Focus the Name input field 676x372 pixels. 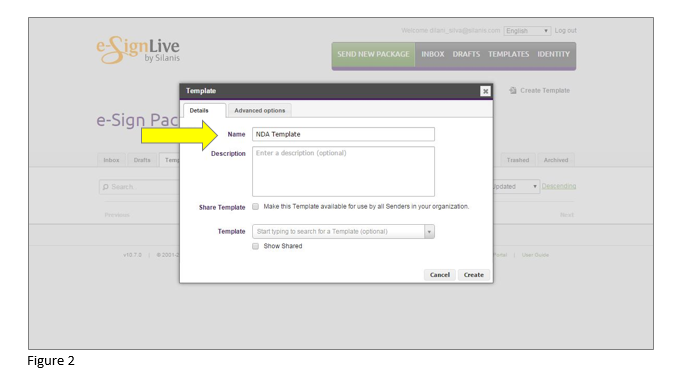[343, 134]
